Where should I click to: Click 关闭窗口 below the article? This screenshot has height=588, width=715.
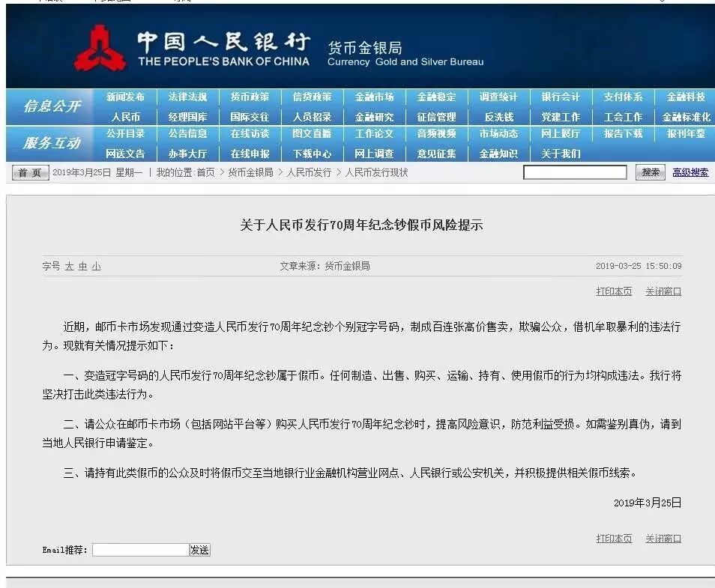tap(663, 539)
